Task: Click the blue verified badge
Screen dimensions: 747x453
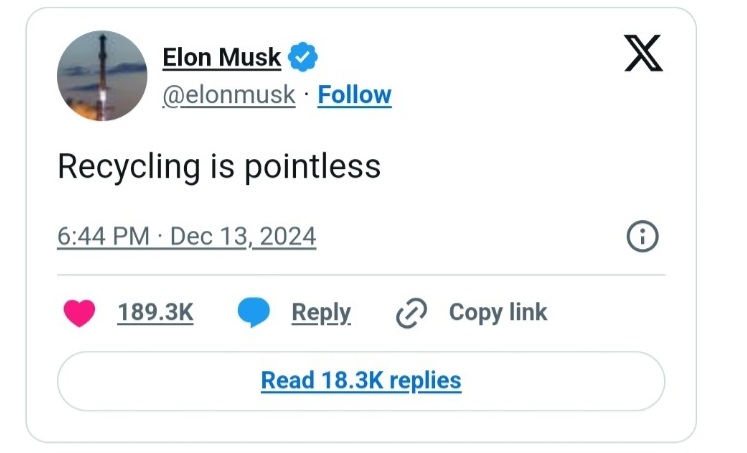Action: pyautogui.click(x=303, y=57)
